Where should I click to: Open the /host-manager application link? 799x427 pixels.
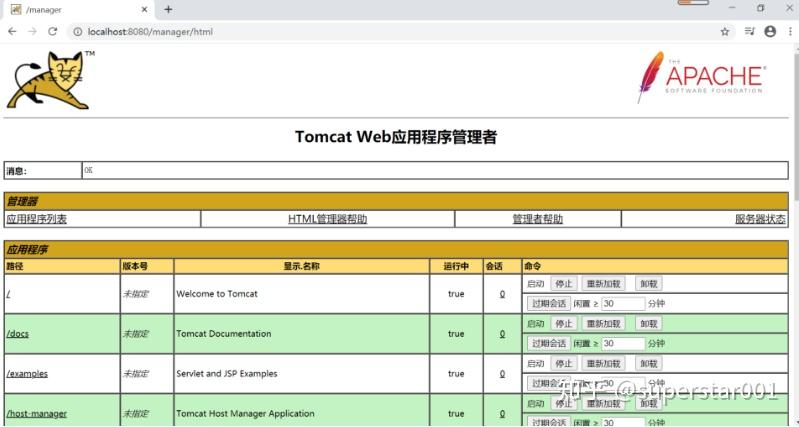coord(37,413)
